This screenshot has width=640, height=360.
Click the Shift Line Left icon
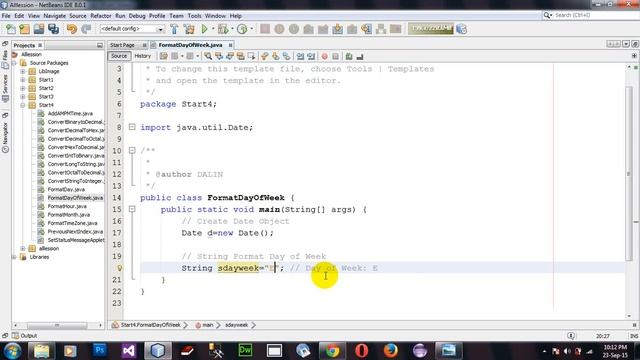click(300, 56)
